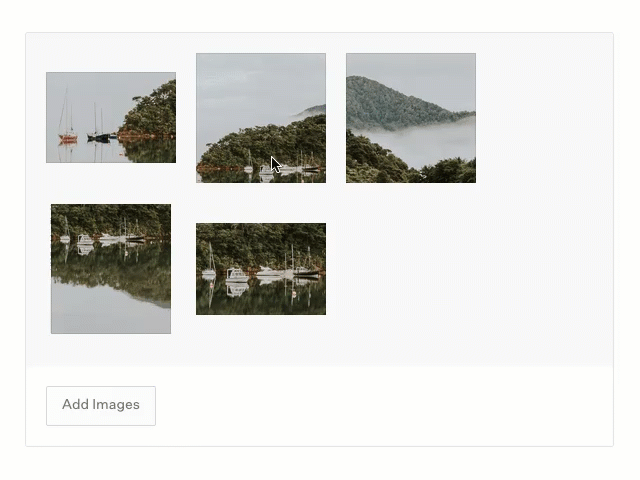The image size is (640, 480).
Task: Select the wide image with two sailboat masts
Action: 111,117
